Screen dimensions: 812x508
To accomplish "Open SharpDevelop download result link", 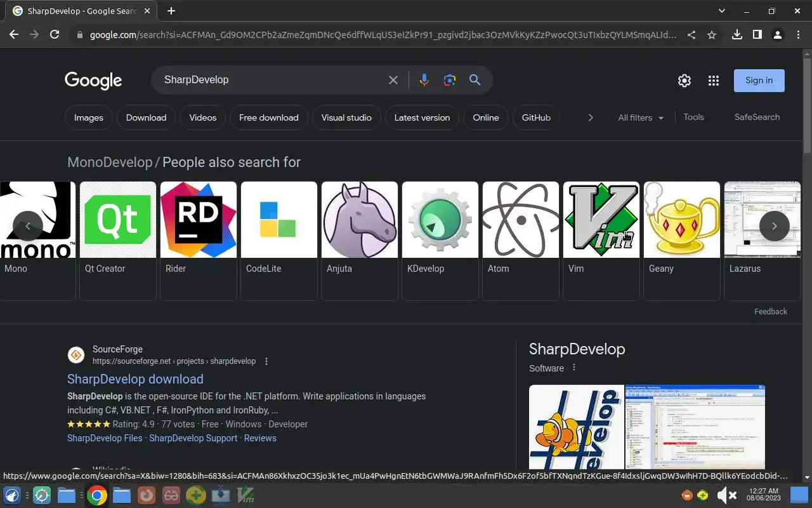I will point(135,379).
